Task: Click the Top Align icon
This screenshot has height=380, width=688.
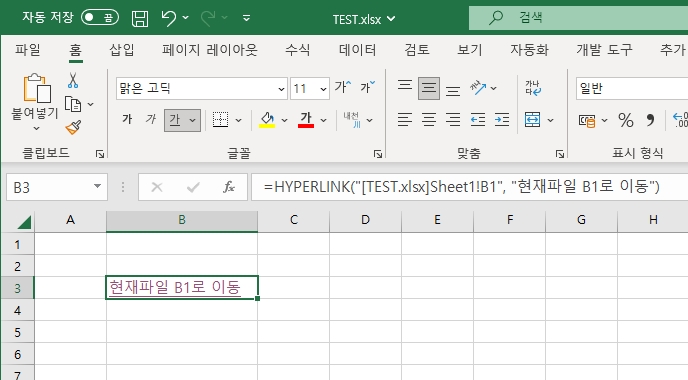Action: click(x=405, y=86)
